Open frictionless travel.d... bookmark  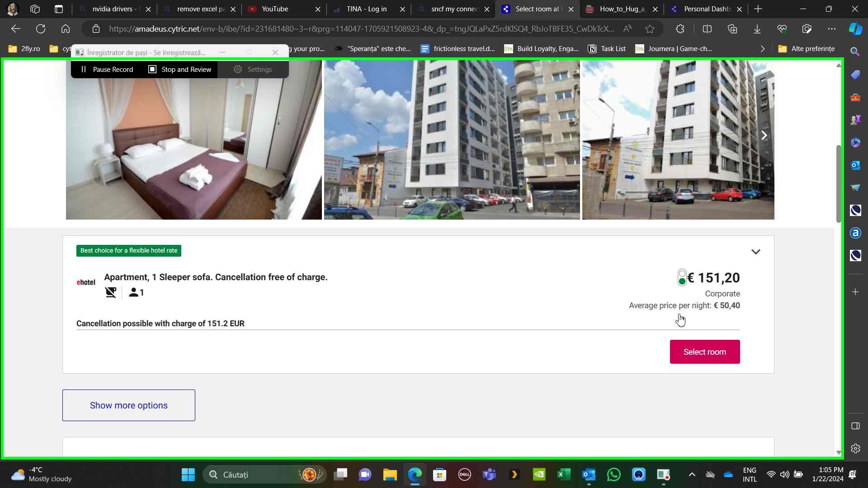458,49
